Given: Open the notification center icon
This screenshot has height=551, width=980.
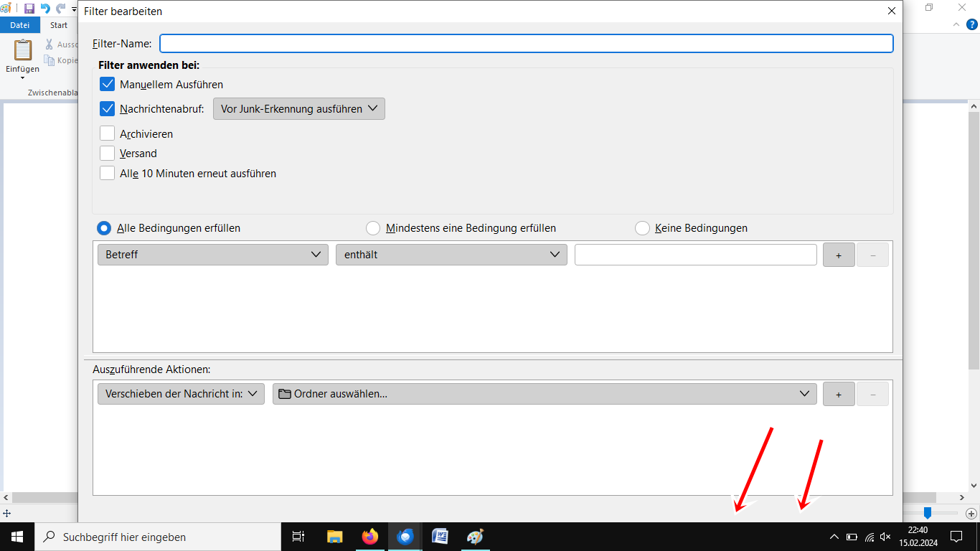Looking at the screenshot, I should pyautogui.click(x=956, y=537).
